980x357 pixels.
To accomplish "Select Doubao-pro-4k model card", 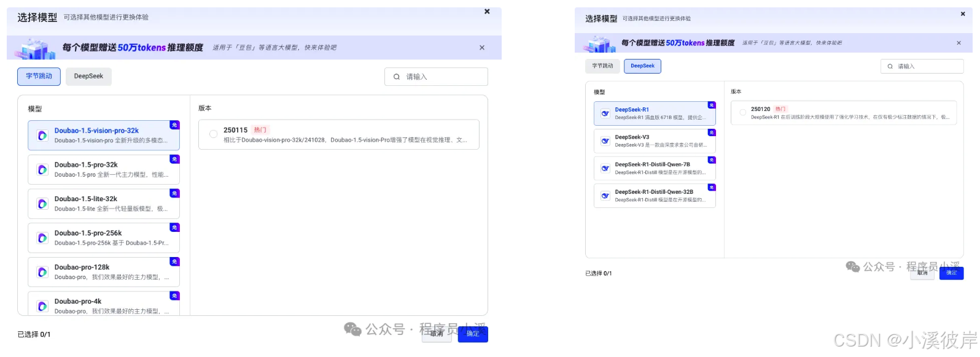I will click(104, 304).
